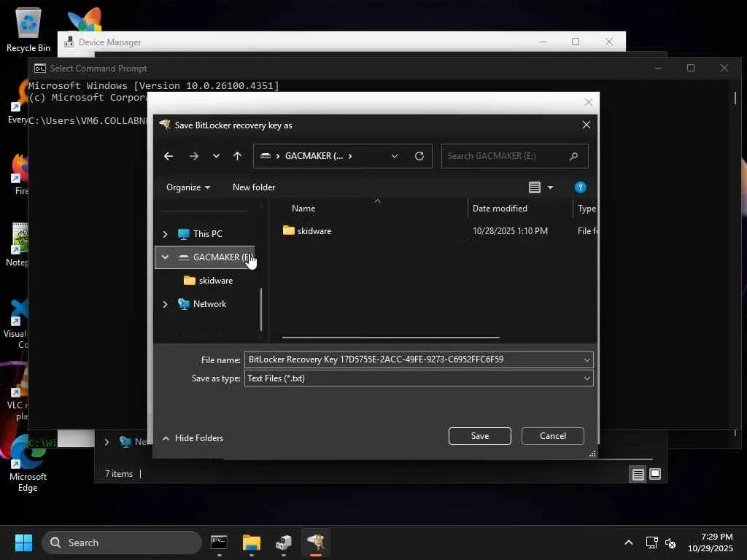Sort files by Name column

[x=303, y=209]
